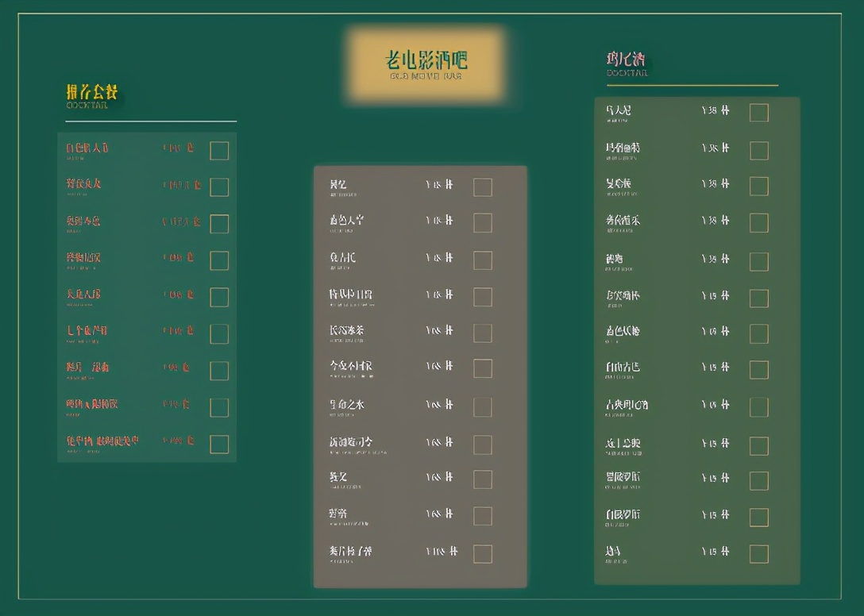The width and height of the screenshot is (864, 616).
Task: Check the box beside the ¥108 drink
Action: 482,553
